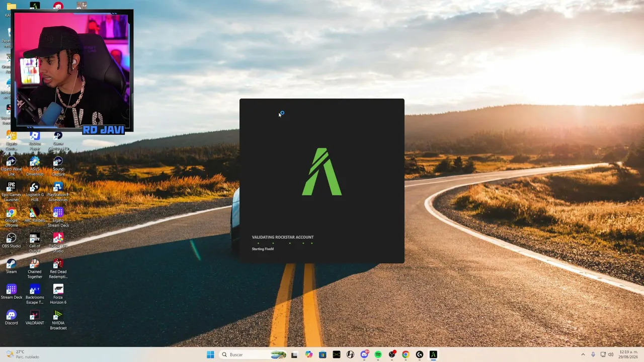Click the green FiveM logo in the launcher
The width and height of the screenshot is (644, 362).
pos(322,171)
